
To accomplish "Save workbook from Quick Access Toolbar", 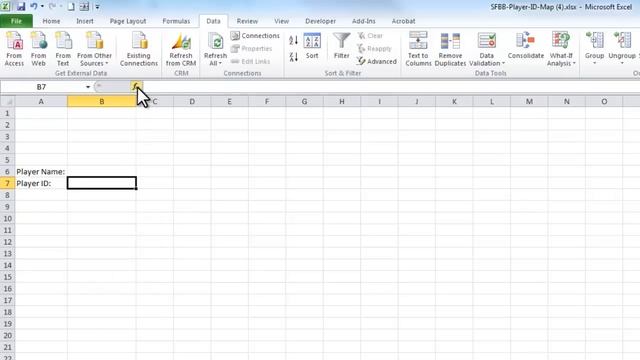I will point(20,7).
